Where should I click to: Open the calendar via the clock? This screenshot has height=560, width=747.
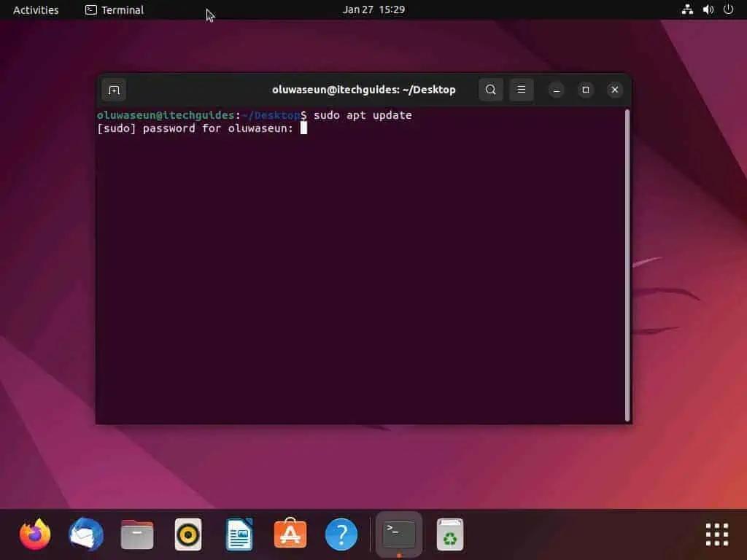[x=373, y=9]
